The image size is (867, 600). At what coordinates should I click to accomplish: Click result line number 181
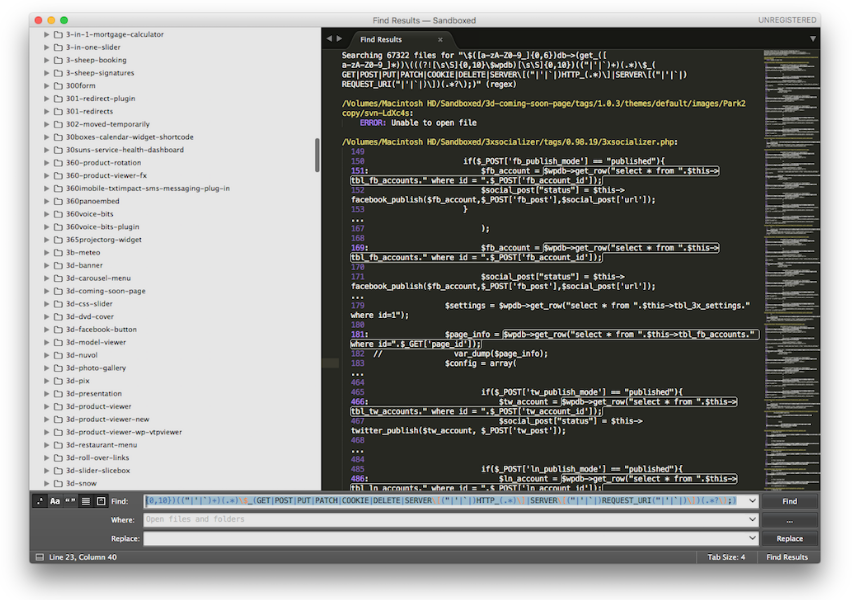tap(359, 334)
